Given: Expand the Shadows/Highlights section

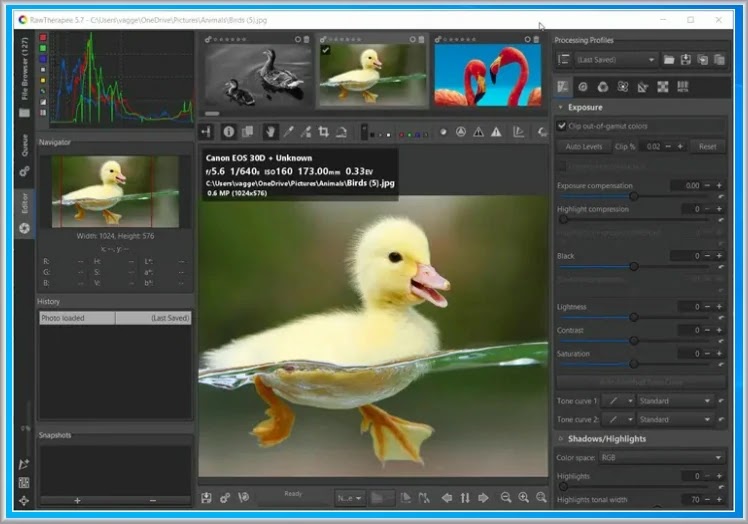Looking at the screenshot, I should pos(561,439).
